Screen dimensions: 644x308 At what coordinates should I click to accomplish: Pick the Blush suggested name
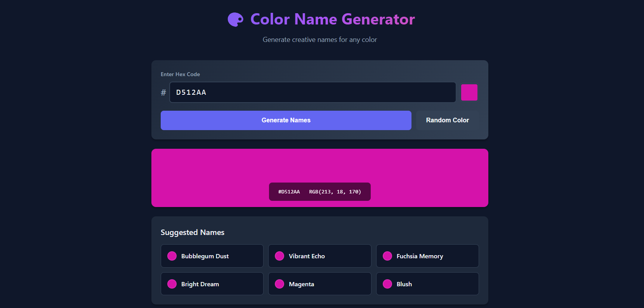coord(427,284)
